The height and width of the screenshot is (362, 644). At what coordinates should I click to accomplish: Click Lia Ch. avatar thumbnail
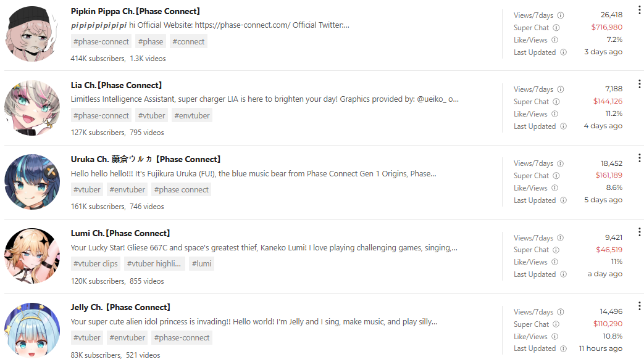tap(32, 108)
